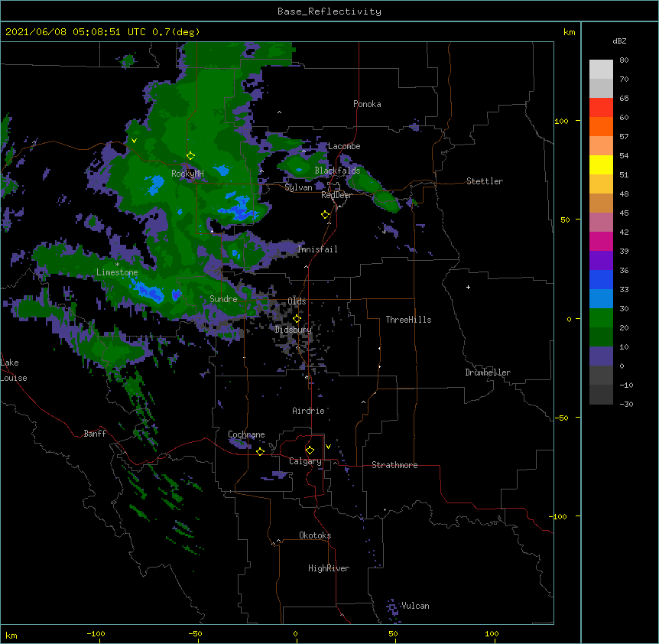
Task: Click the yellow diamond marker above Calgary label
Action: [x=310, y=450]
